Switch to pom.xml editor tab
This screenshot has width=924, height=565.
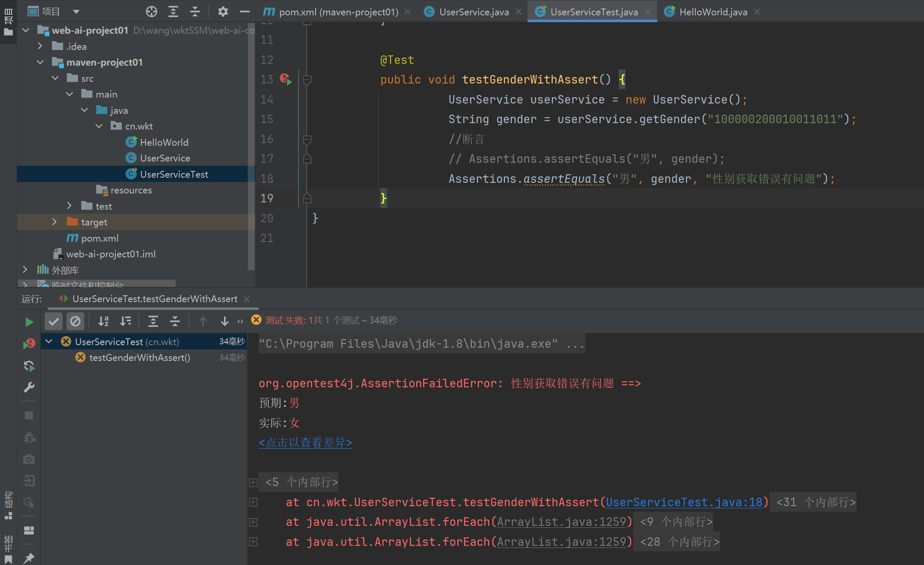[x=338, y=12]
